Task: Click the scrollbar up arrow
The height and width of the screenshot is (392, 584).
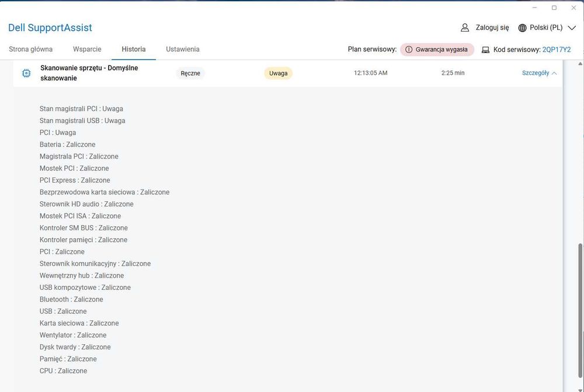Action: click(x=580, y=64)
